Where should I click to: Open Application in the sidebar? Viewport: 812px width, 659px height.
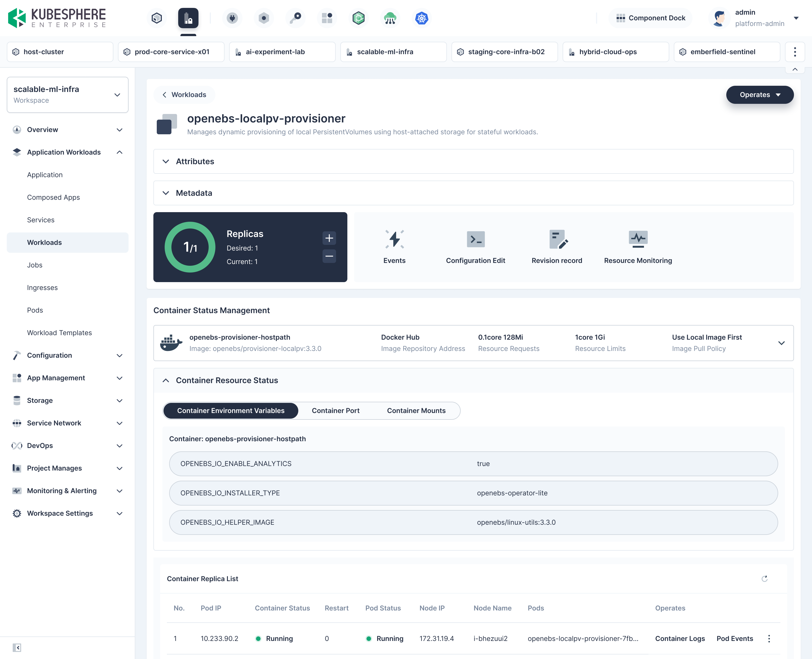[x=45, y=175]
